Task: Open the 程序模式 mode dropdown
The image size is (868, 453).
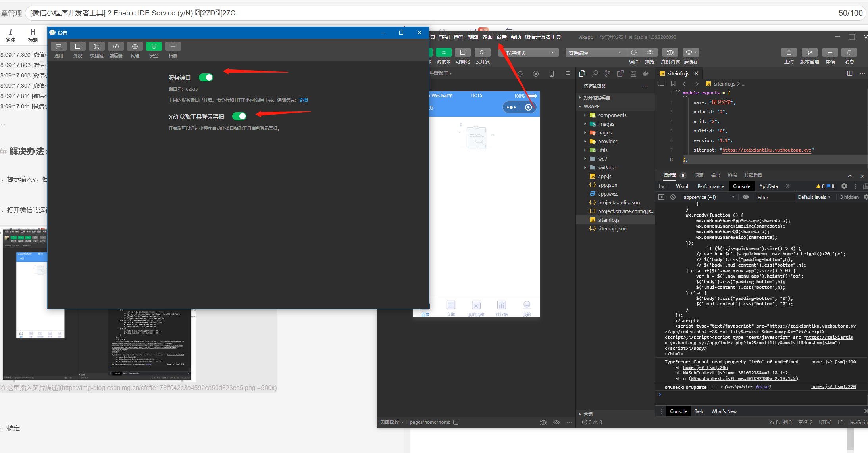Action: pyautogui.click(x=529, y=53)
